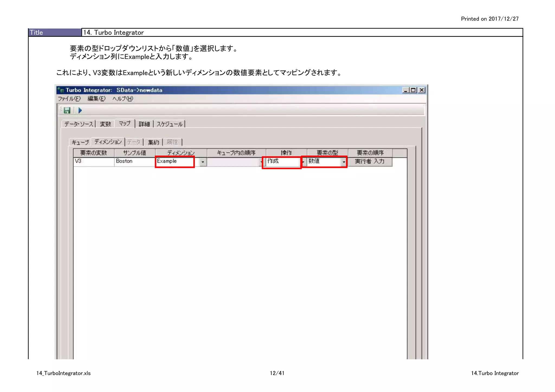Image resolution: width=555 pixels, height=392 pixels.
Task: Open the ヘルプ(H) menu
Action: click(x=123, y=99)
